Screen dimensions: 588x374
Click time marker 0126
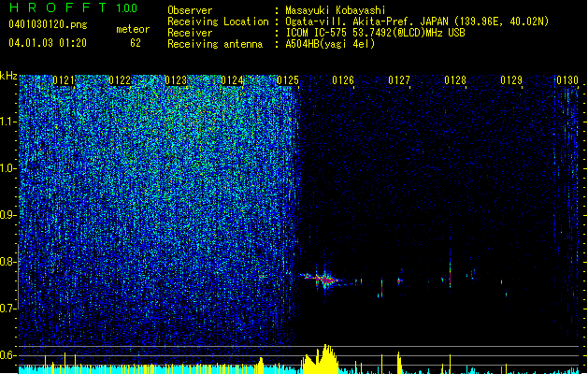pos(343,80)
